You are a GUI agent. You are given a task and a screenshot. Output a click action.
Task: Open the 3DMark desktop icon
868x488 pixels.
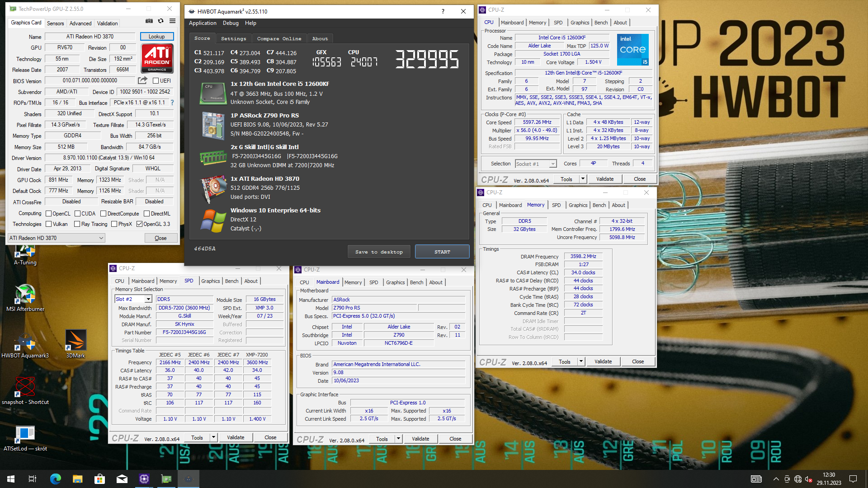(75, 344)
